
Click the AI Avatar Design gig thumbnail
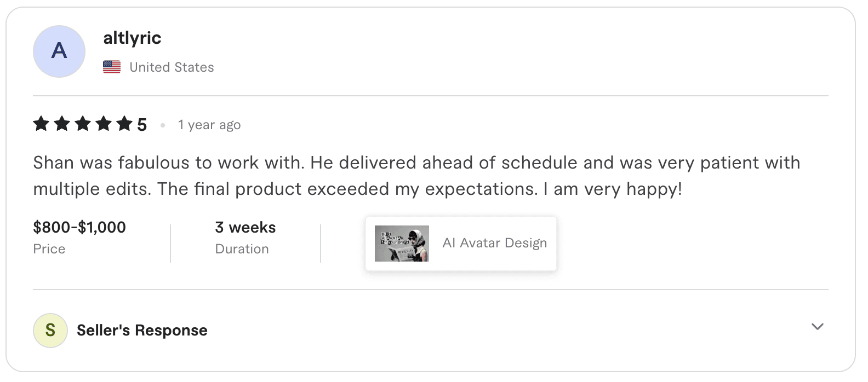(401, 242)
